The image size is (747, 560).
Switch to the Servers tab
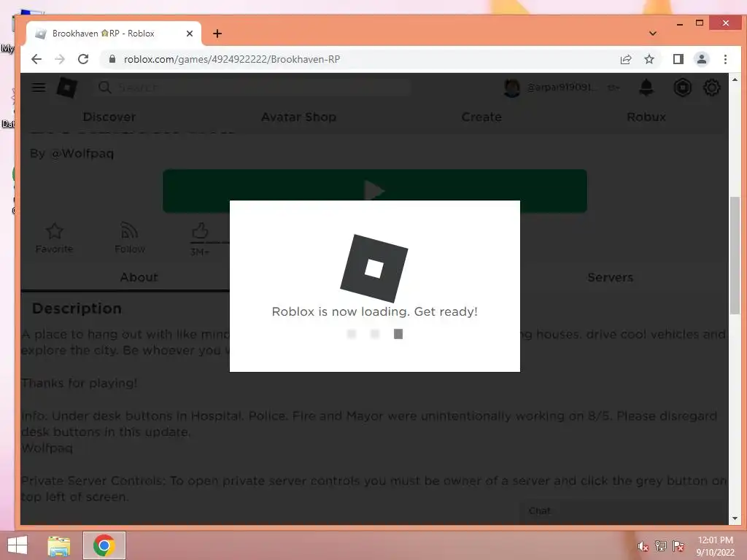pos(611,277)
